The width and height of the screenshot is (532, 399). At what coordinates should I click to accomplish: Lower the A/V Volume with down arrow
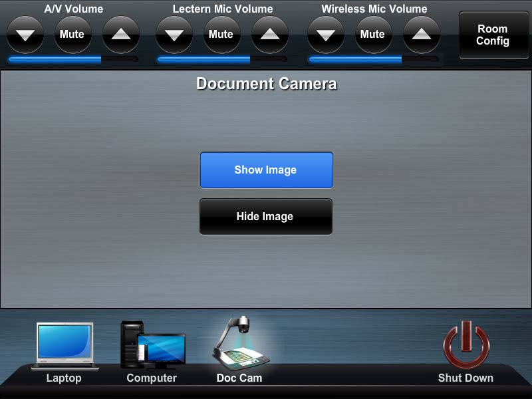click(25, 35)
